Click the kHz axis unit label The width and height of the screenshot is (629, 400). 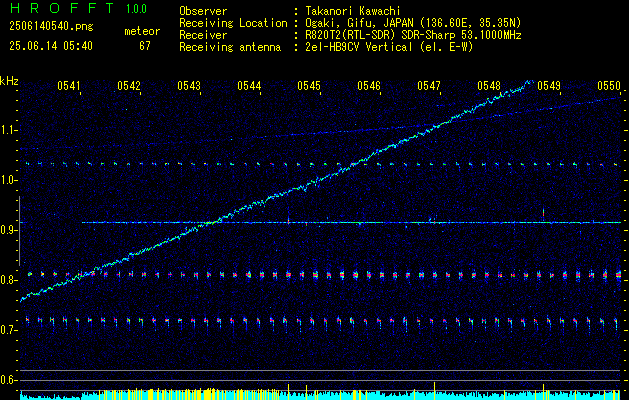[x=9, y=81]
